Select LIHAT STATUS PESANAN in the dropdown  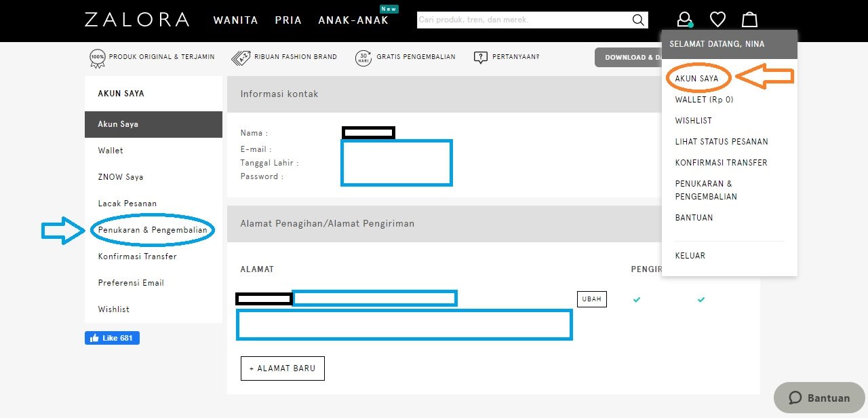(x=722, y=142)
